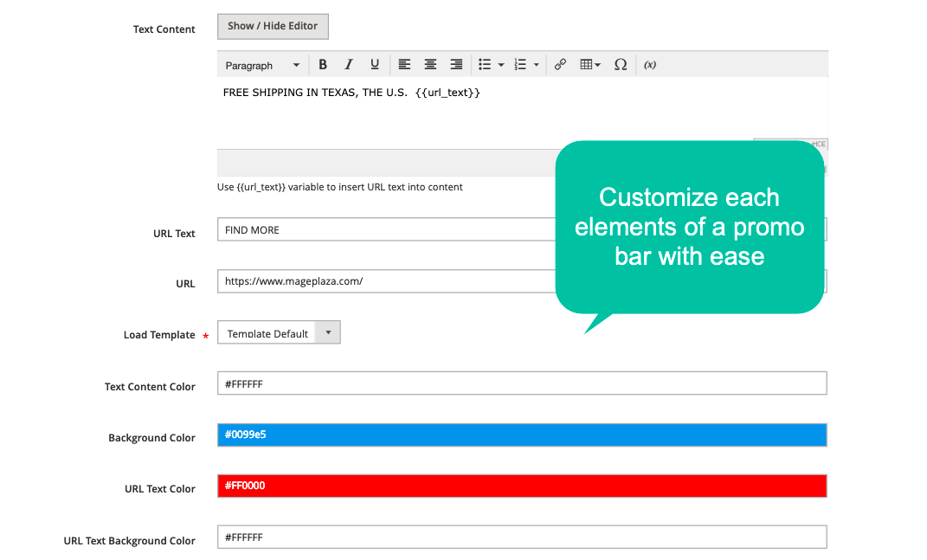This screenshot has height=560, width=927.
Task: Toggle the numbered list
Action: click(x=519, y=64)
